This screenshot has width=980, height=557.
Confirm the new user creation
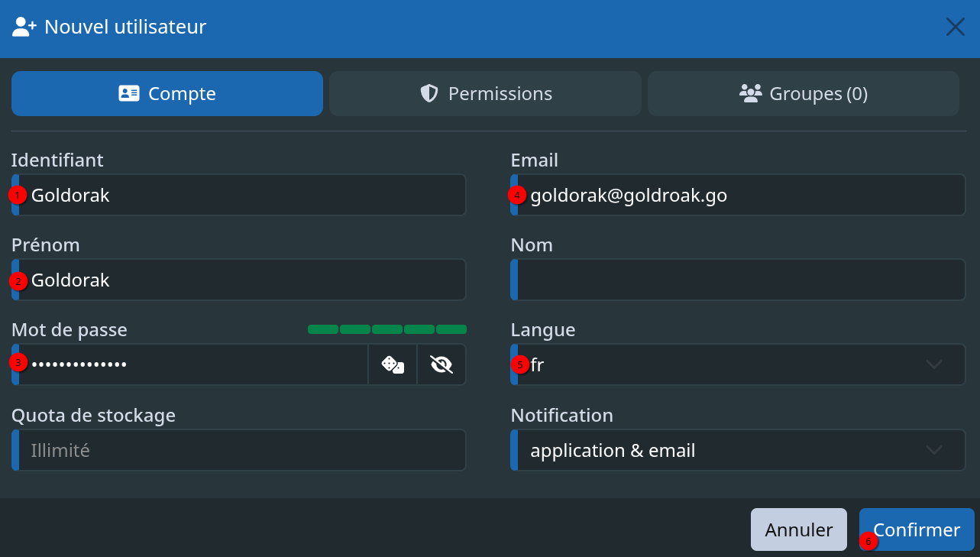coord(917,529)
